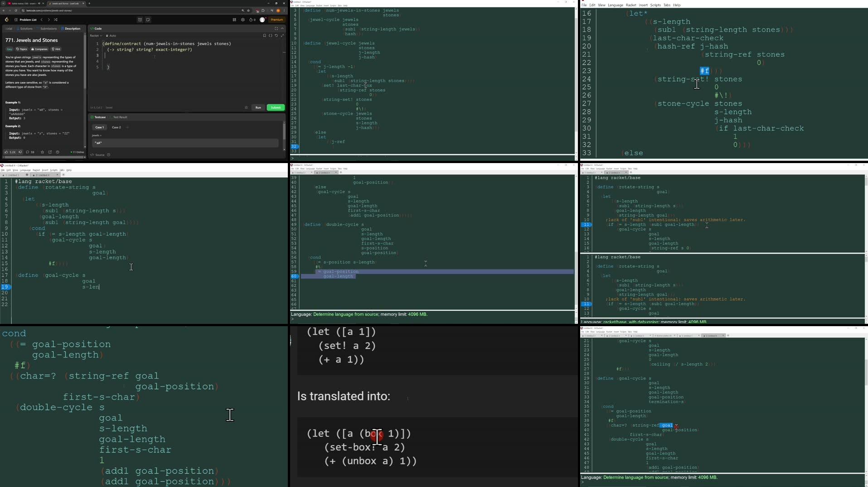Enter fullscreen for Code panel
This screenshot has height=487, width=868.
276,29
